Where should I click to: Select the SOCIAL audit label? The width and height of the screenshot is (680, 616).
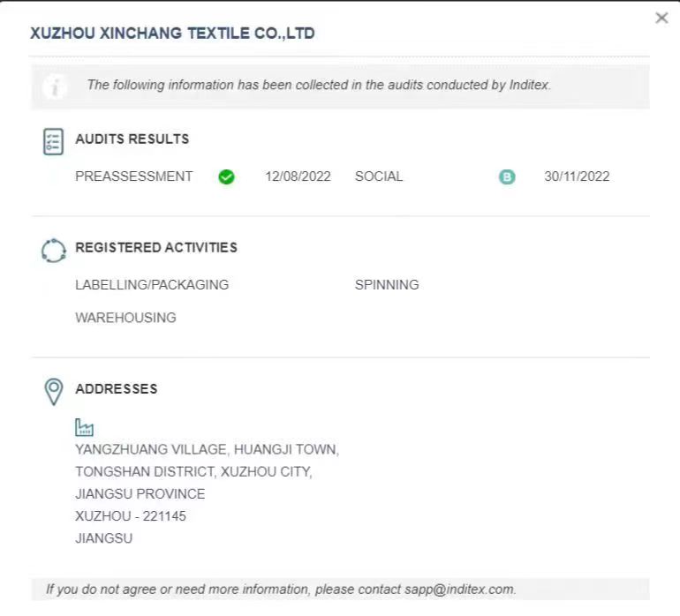pos(379,177)
